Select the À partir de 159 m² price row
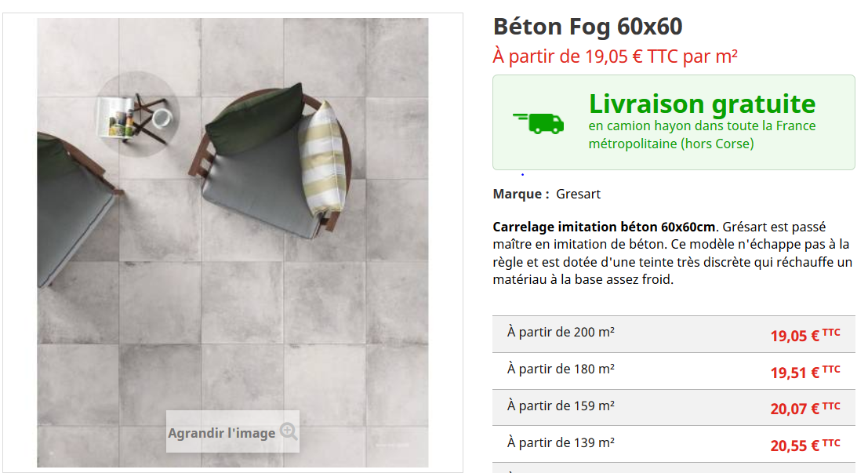This screenshot has width=868, height=473. (x=674, y=408)
